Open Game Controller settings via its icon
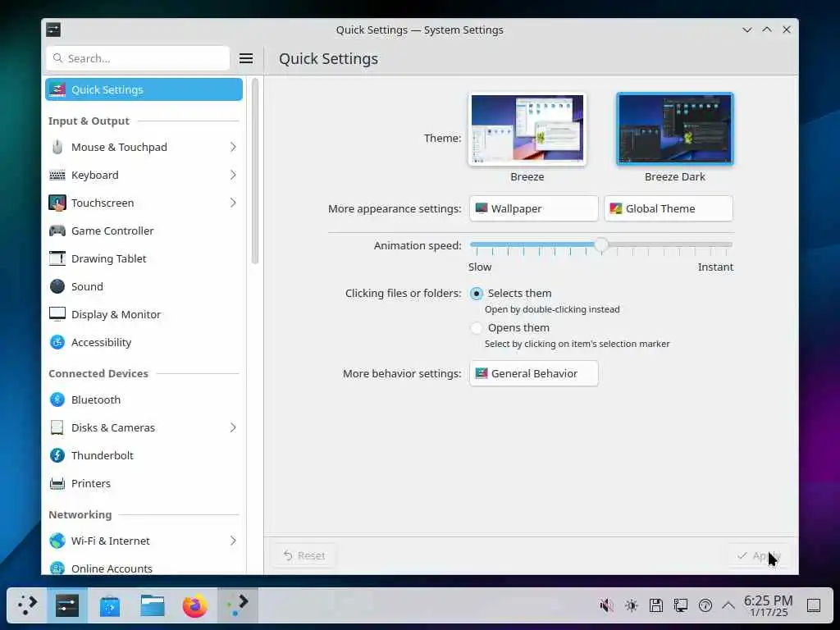Screen dimensions: 840x630 point(57,231)
